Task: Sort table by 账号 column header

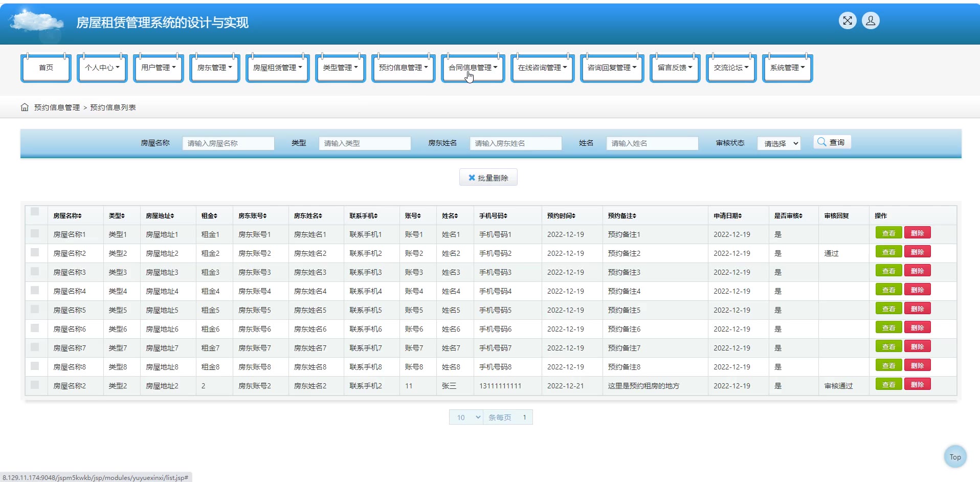Action: pyautogui.click(x=413, y=216)
